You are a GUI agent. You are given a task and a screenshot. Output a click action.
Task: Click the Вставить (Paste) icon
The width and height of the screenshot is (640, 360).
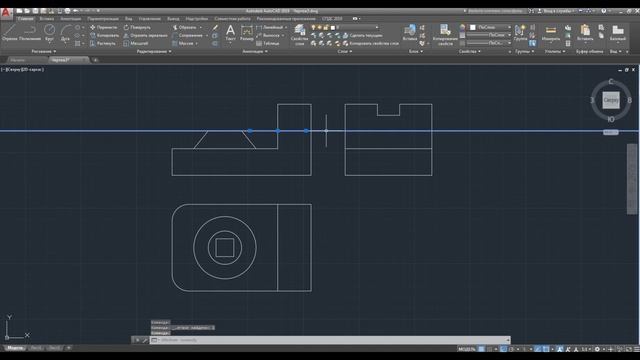[585, 33]
